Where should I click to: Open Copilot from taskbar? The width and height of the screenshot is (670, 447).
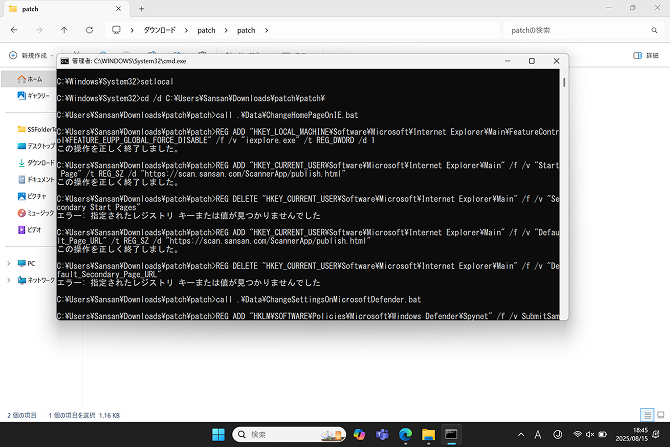(x=359, y=435)
